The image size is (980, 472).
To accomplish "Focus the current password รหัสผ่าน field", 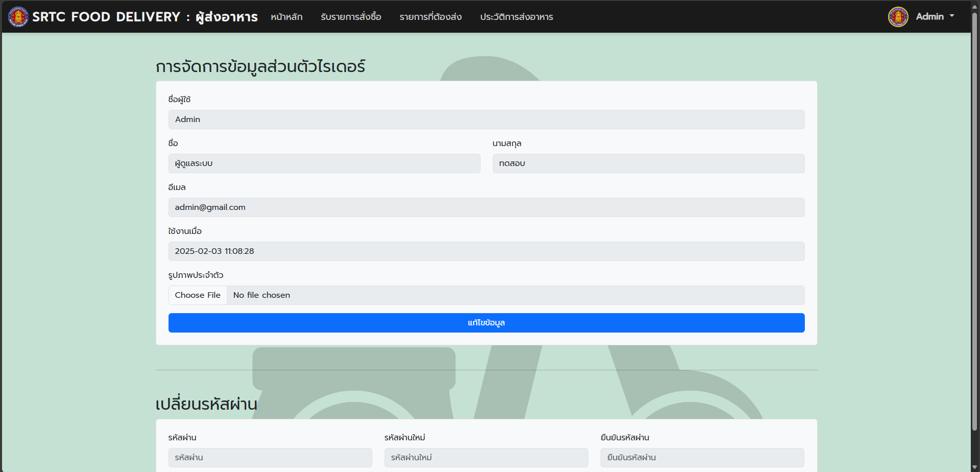I will [270, 458].
